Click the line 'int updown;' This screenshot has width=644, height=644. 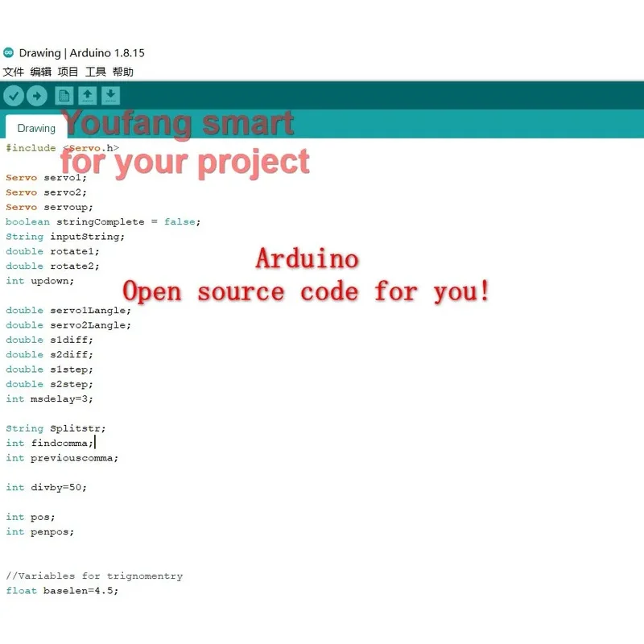pos(39,281)
